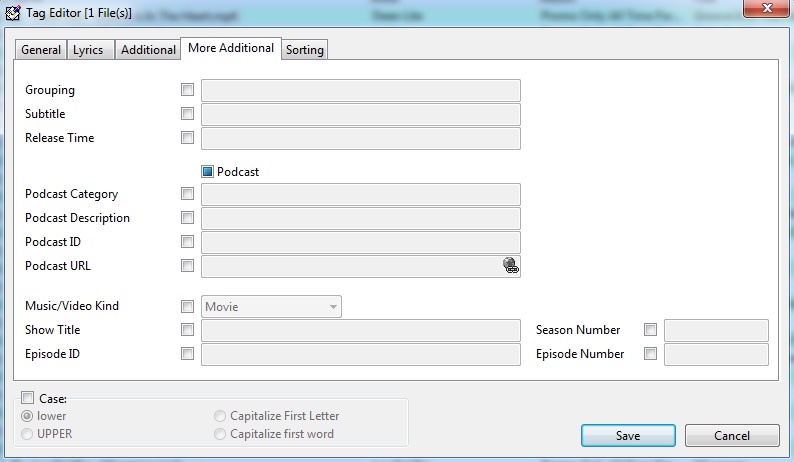
Task: Click the Cancel button
Action: [x=732, y=436]
